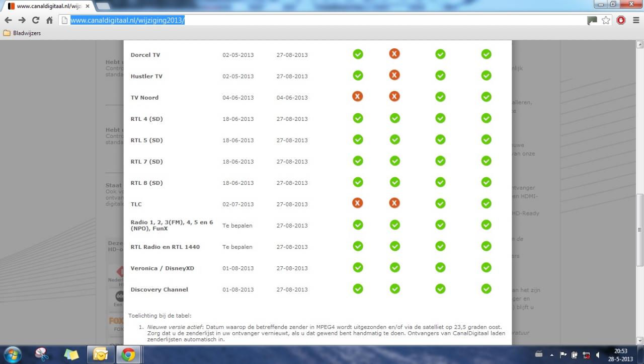Click the green flag extension icon beside the star
Image resolution: width=644 pixels, height=364 pixels.
[592, 20]
